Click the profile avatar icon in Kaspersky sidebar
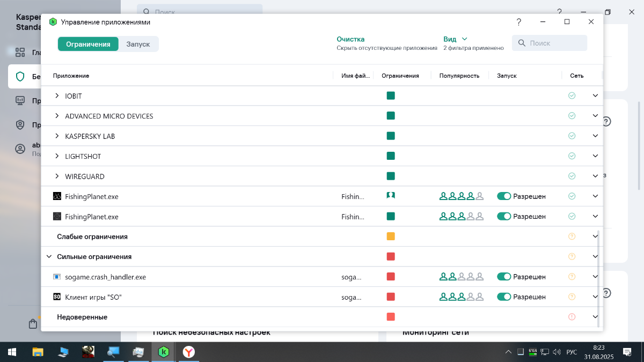This screenshot has height=362, width=644. (20, 149)
